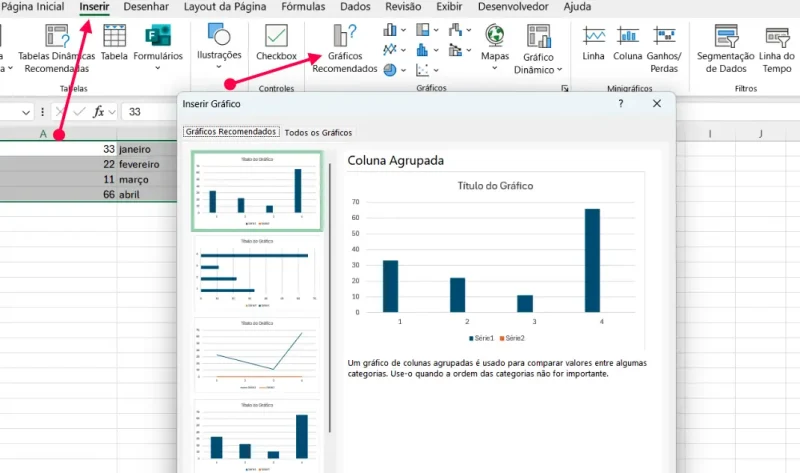Select the cell containing fevereiro
The width and height of the screenshot is (800, 473).
coord(147,164)
